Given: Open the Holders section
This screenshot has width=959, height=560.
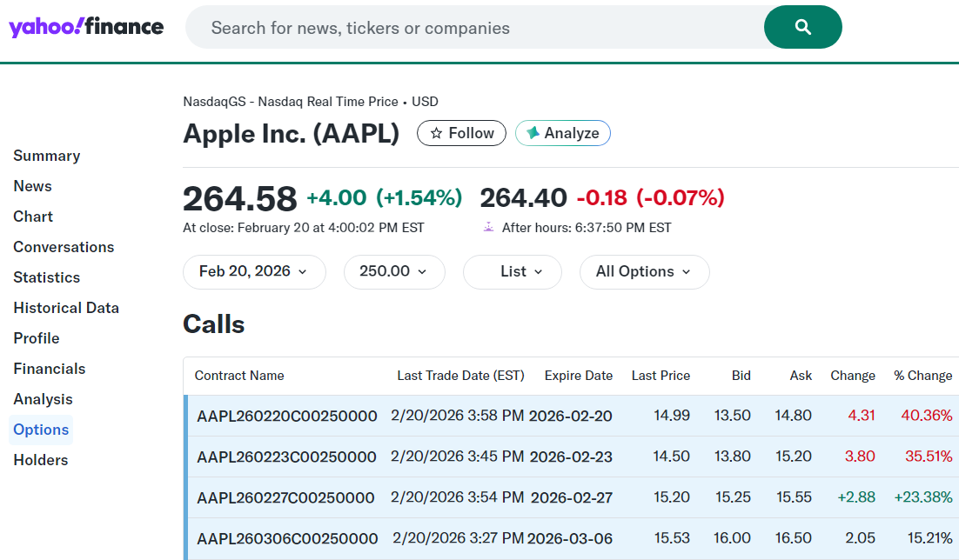Looking at the screenshot, I should coord(40,459).
